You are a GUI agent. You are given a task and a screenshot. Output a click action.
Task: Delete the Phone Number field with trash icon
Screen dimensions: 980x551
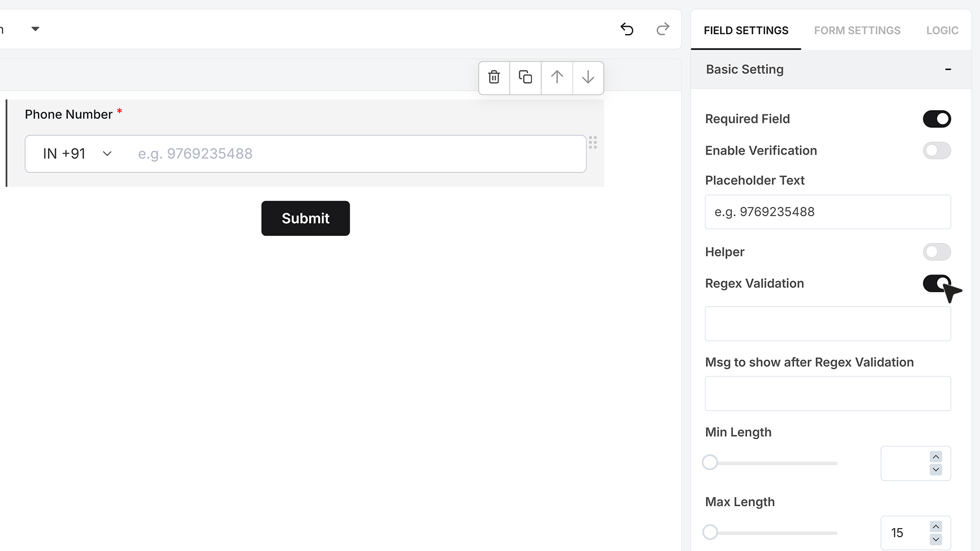(x=494, y=78)
